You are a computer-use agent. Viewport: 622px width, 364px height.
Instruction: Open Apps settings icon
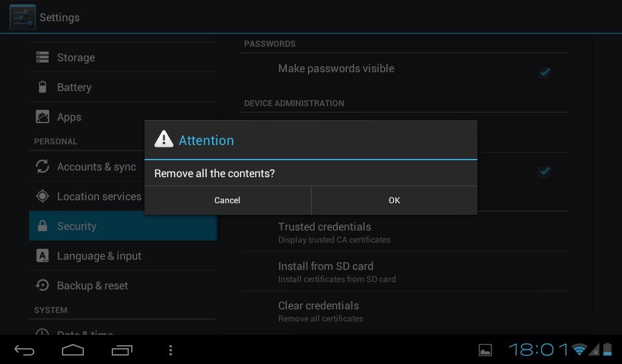43,117
